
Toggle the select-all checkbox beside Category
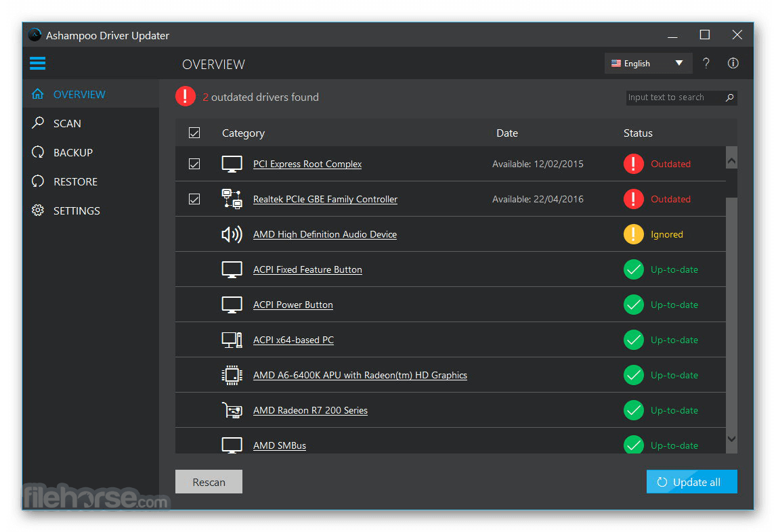coord(194,133)
